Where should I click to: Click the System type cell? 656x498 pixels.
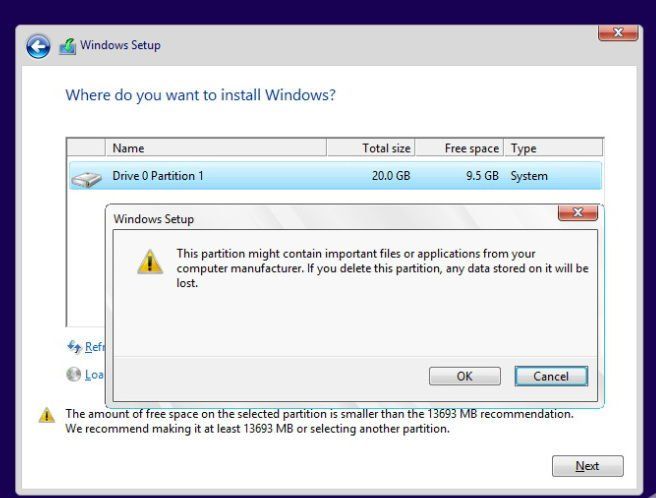pos(529,176)
